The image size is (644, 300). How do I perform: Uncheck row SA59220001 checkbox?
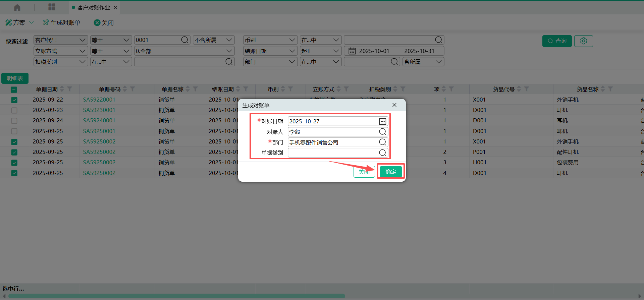point(14,100)
